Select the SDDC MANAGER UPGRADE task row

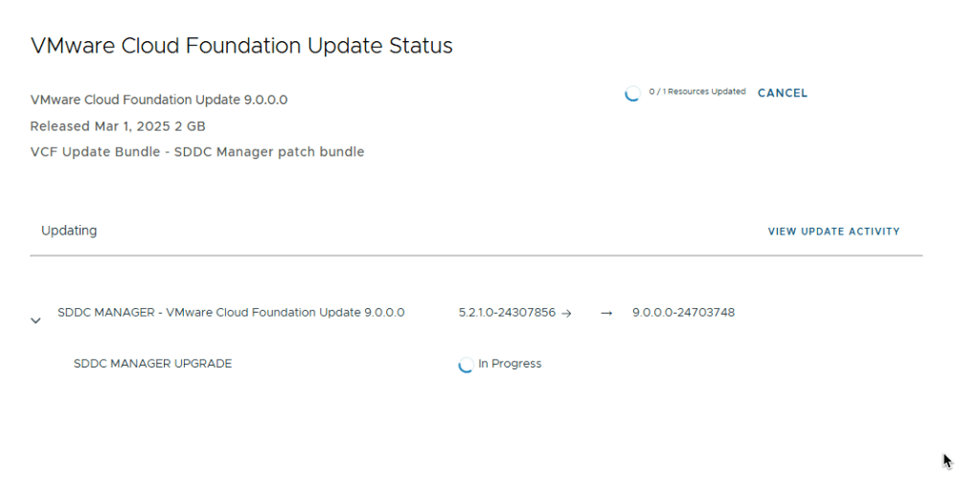(x=152, y=364)
